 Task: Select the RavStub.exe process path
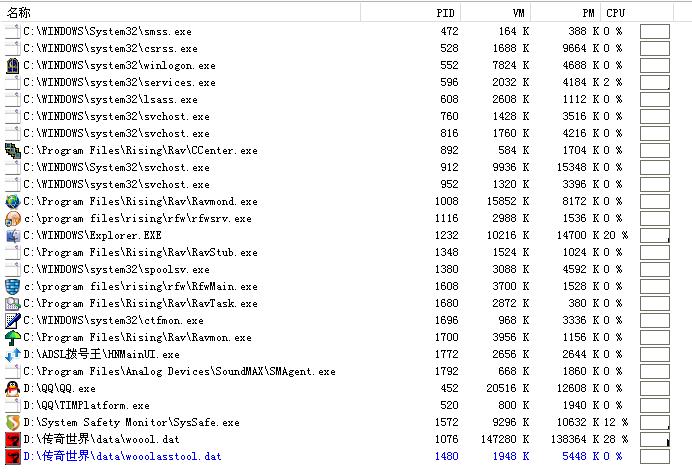[x=140, y=253]
